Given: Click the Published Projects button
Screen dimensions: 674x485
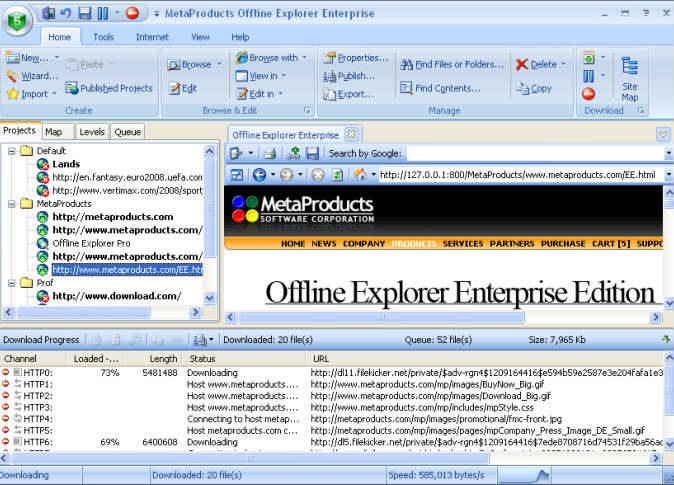Looking at the screenshot, I should tap(108, 88).
